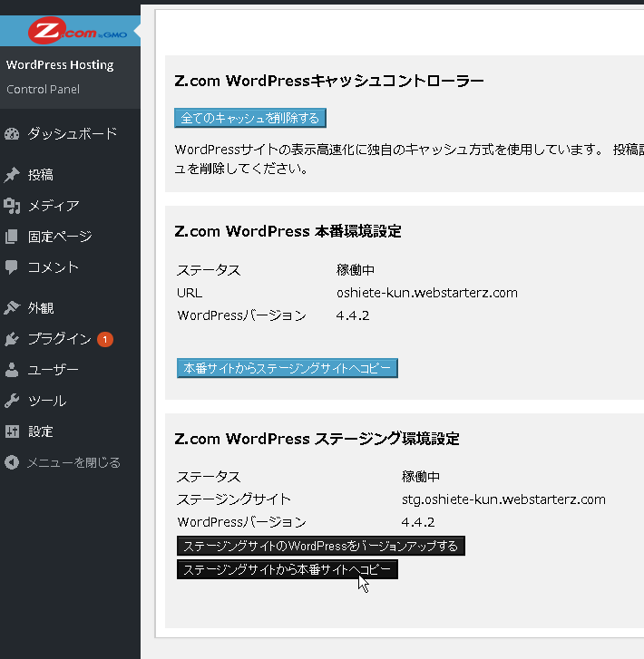Click staging 稼働中 status value
This screenshot has height=659, width=644.
[x=421, y=477]
